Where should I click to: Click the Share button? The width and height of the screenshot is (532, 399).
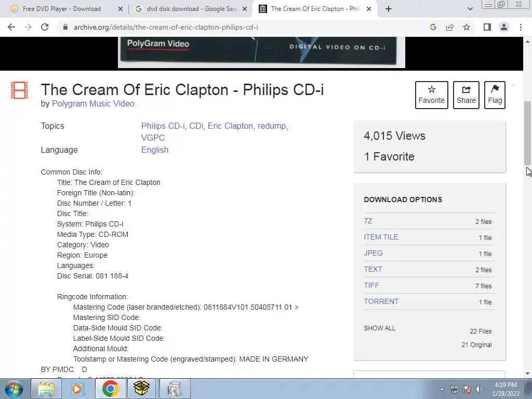click(466, 95)
